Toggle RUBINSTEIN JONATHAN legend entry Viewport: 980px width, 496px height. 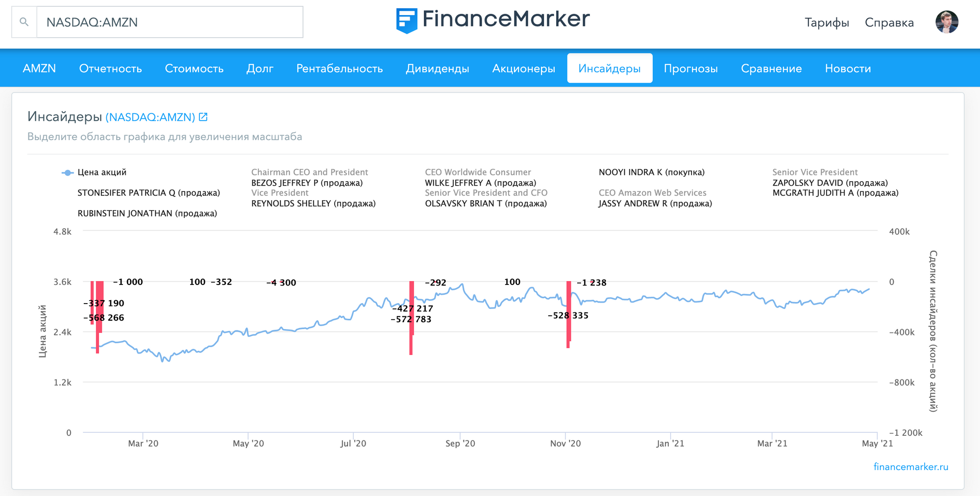(147, 213)
